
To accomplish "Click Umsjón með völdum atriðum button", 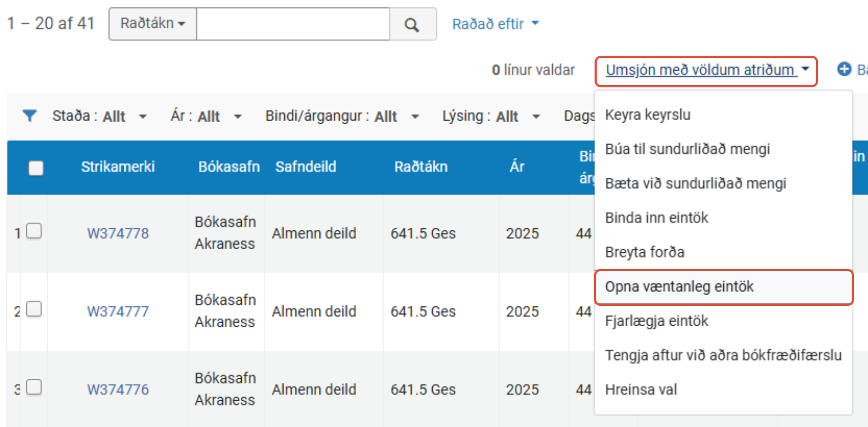I will [x=706, y=70].
